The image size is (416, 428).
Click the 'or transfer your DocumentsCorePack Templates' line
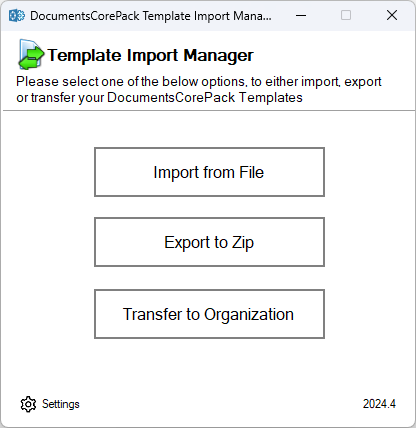159,98
